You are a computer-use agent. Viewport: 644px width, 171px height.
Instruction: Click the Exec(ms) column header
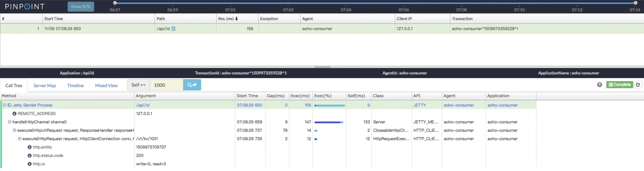[x=301, y=96]
